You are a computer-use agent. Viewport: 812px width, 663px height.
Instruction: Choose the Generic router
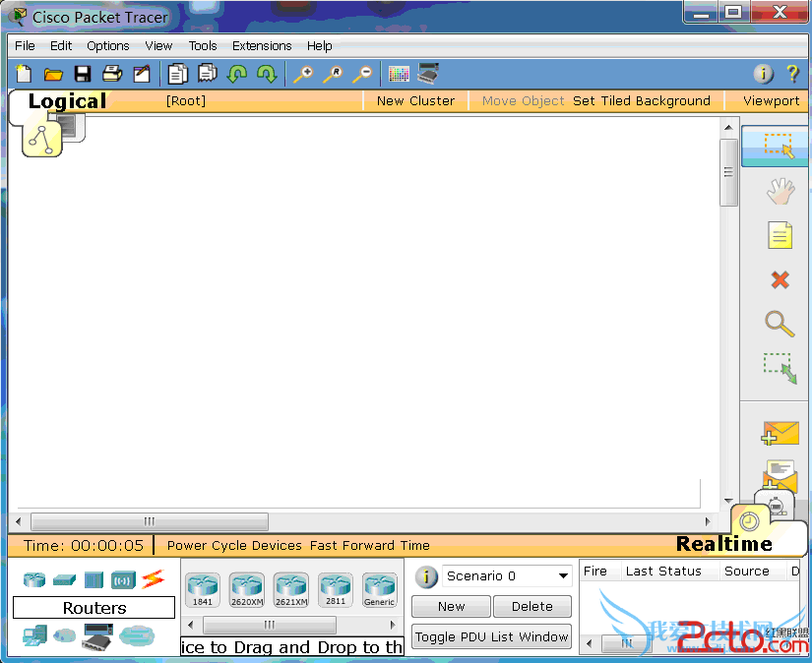380,589
